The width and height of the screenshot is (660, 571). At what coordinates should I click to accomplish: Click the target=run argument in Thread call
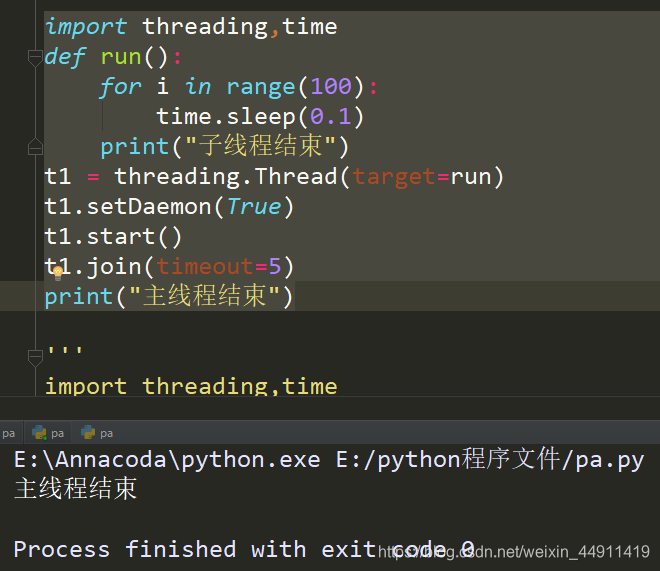(x=421, y=176)
